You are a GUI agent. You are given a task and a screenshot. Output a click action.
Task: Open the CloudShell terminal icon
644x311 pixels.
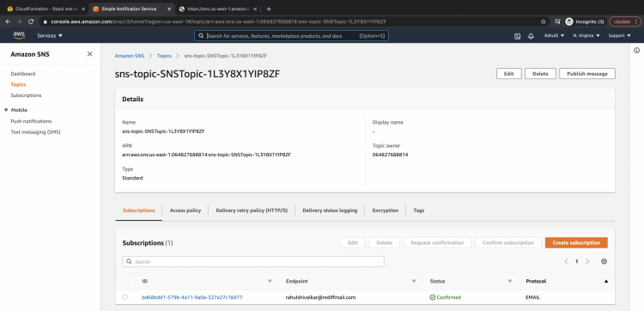(x=517, y=36)
